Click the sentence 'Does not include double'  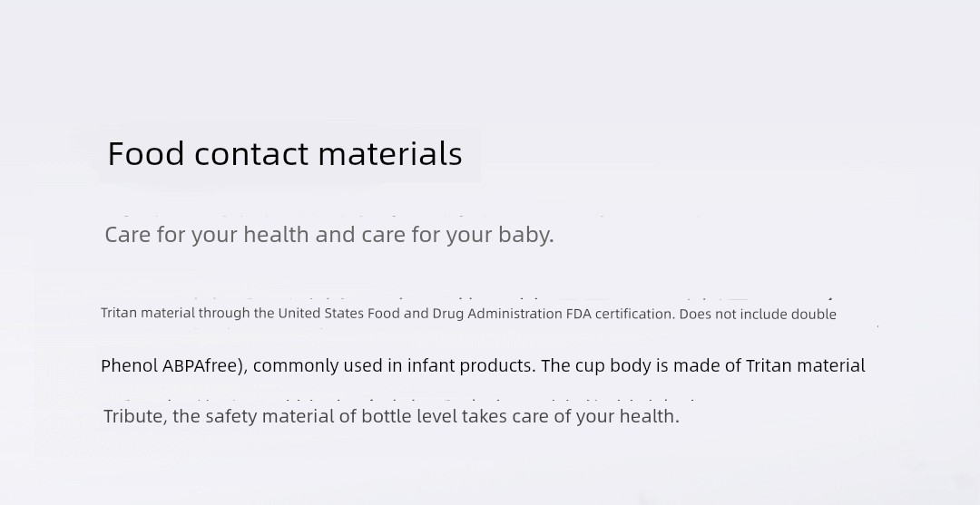click(x=758, y=314)
